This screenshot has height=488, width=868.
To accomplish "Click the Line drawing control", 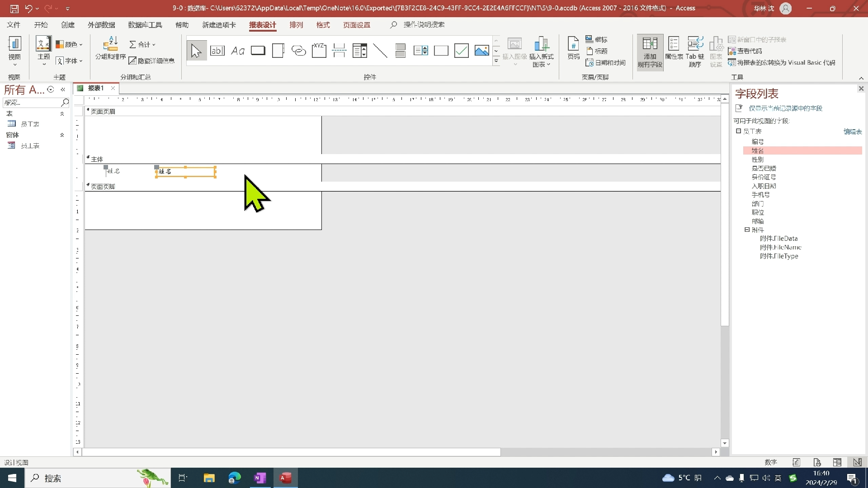I will tap(380, 51).
